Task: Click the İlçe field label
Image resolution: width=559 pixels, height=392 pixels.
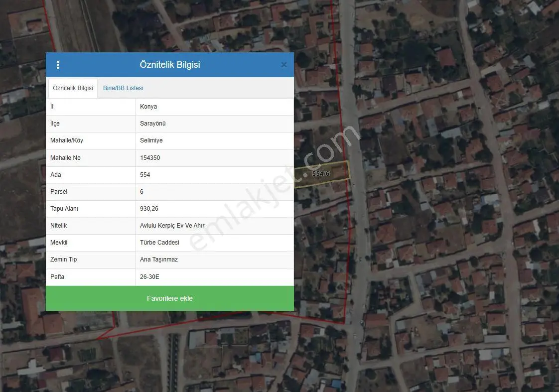Action: click(x=55, y=124)
